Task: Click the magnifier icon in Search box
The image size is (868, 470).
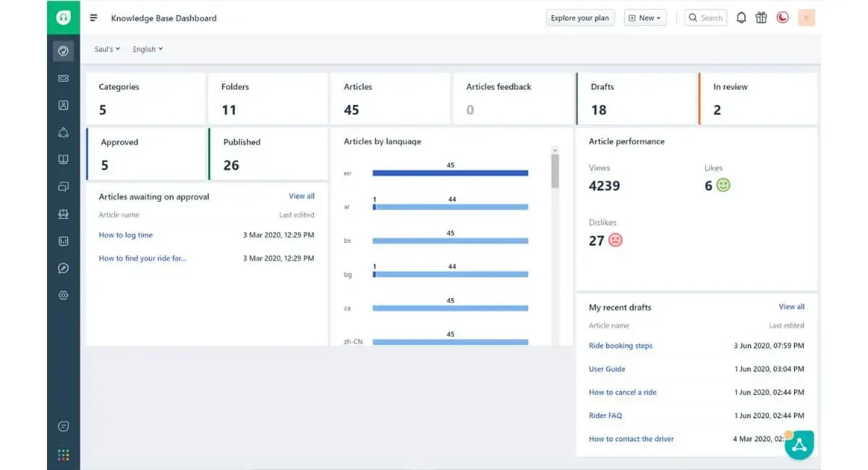Action: coord(693,18)
